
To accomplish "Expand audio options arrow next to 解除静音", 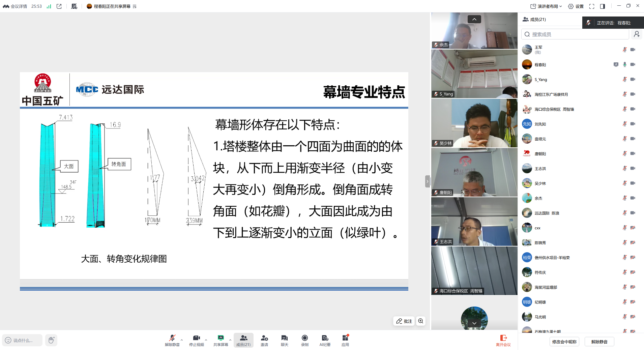I will click(x=182, y=340).
